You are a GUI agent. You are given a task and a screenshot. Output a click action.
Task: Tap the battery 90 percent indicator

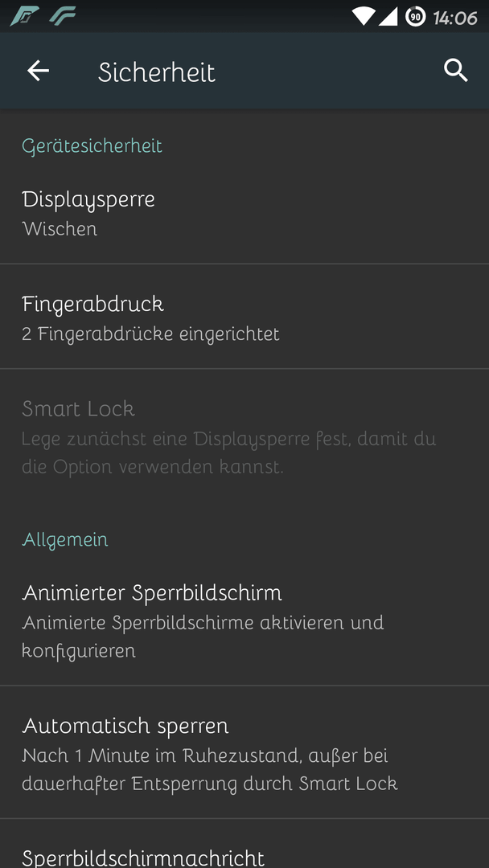[x=415, y=17]
